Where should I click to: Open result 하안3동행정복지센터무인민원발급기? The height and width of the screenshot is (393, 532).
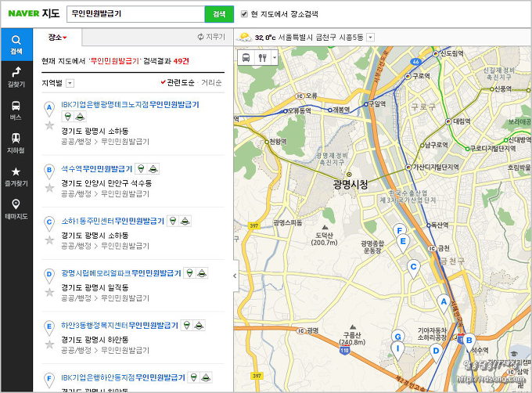click(x=120, y=325)
